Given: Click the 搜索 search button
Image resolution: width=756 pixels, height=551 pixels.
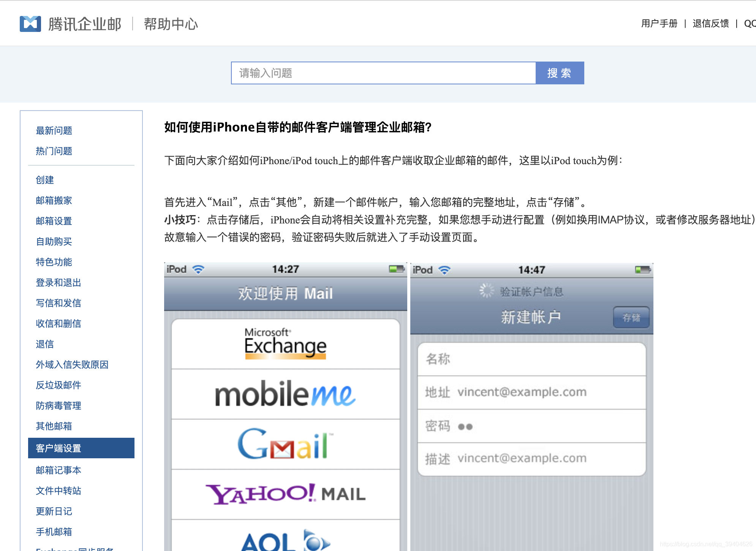Looking at the screenshot, I should pos(560,73).
